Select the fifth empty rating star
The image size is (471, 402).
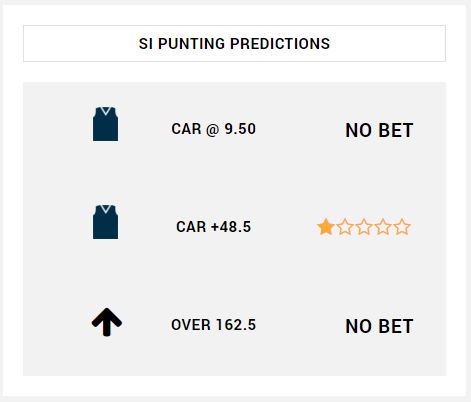402,227
